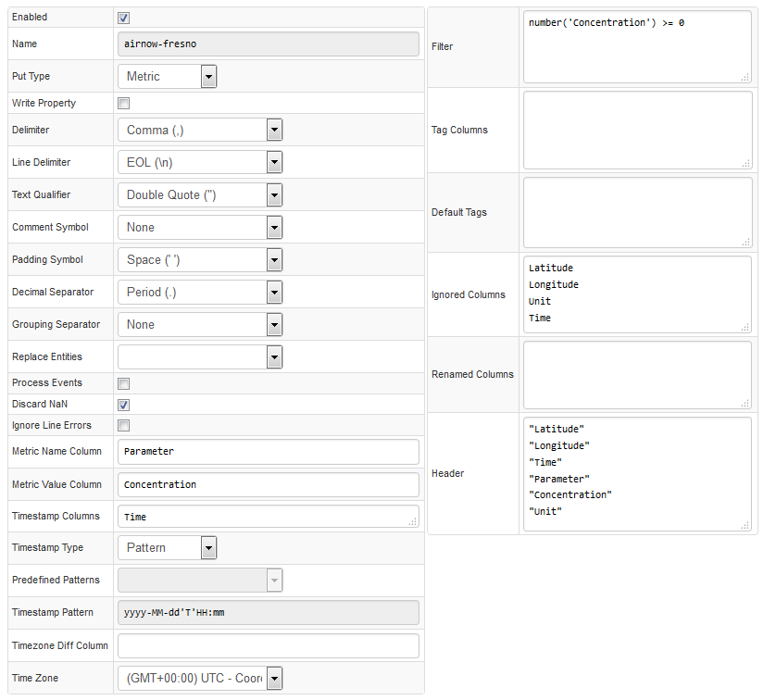Tick the Process Events checkbox

click(124, 384)
